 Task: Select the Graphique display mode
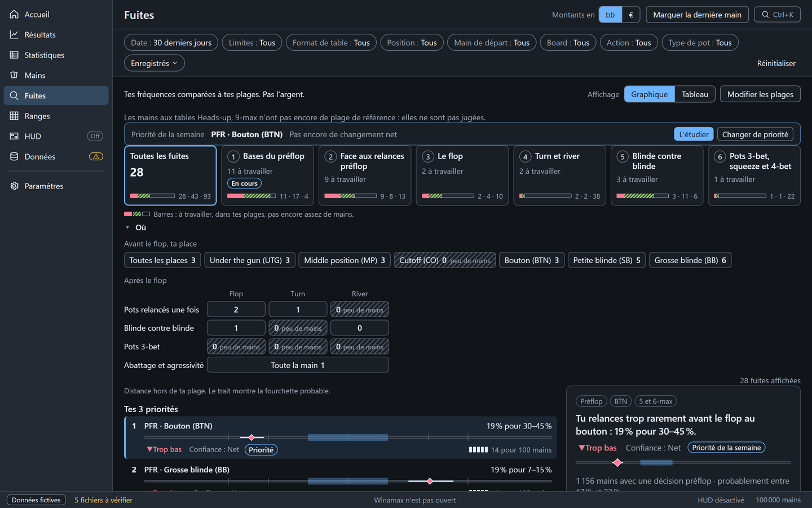click(x=649, y=94)
